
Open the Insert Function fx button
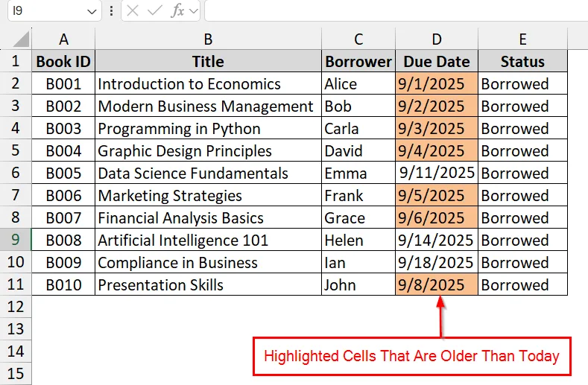tap(177, 11)
